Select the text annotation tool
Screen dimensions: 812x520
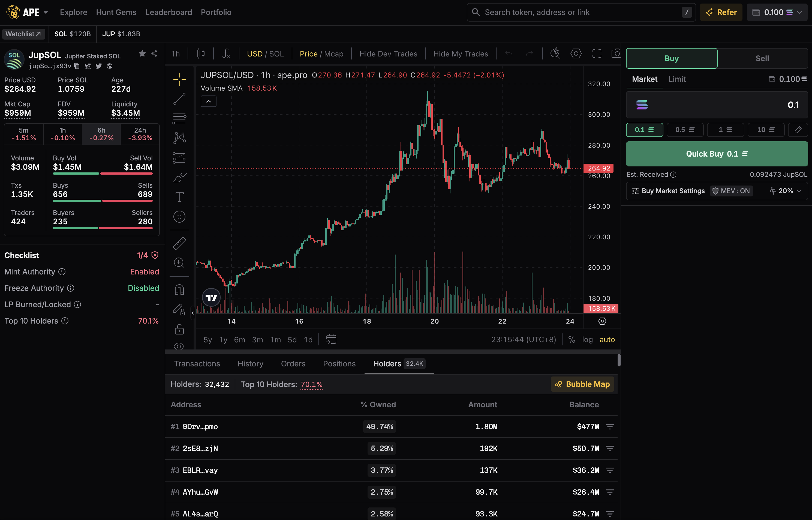tap(179, 197)
